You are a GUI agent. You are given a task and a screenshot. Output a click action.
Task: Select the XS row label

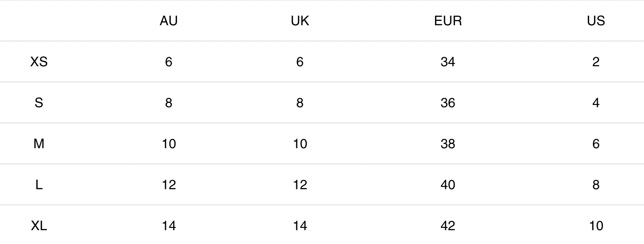click(39, 62)
